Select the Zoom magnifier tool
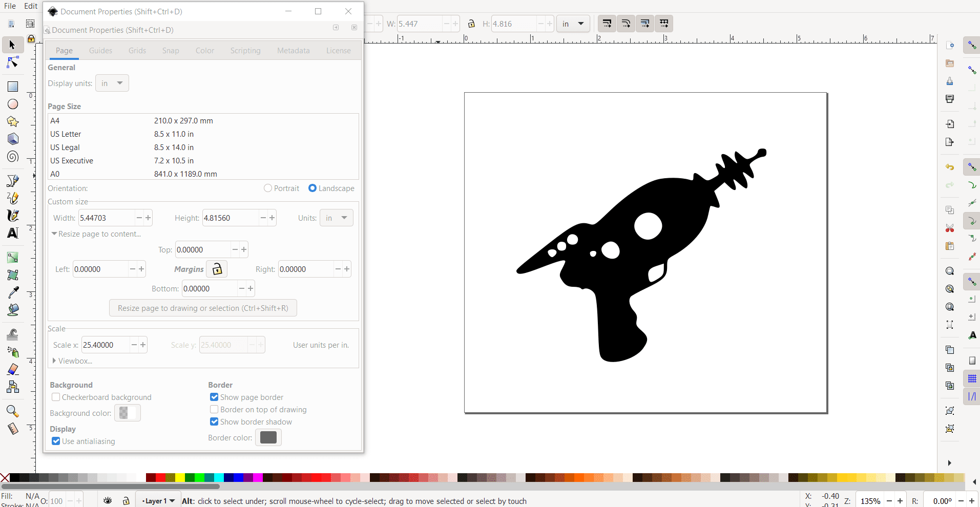 pyautogui.click(x=13, y=411)
